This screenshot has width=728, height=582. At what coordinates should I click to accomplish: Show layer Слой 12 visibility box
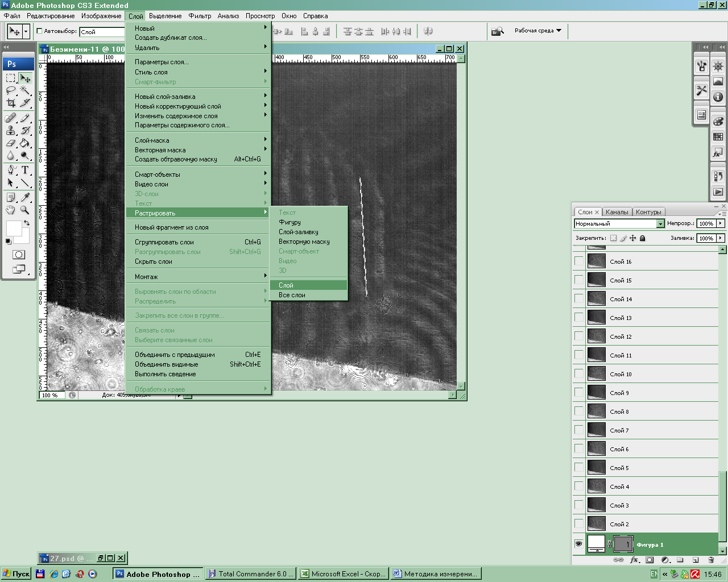[578, 336]
